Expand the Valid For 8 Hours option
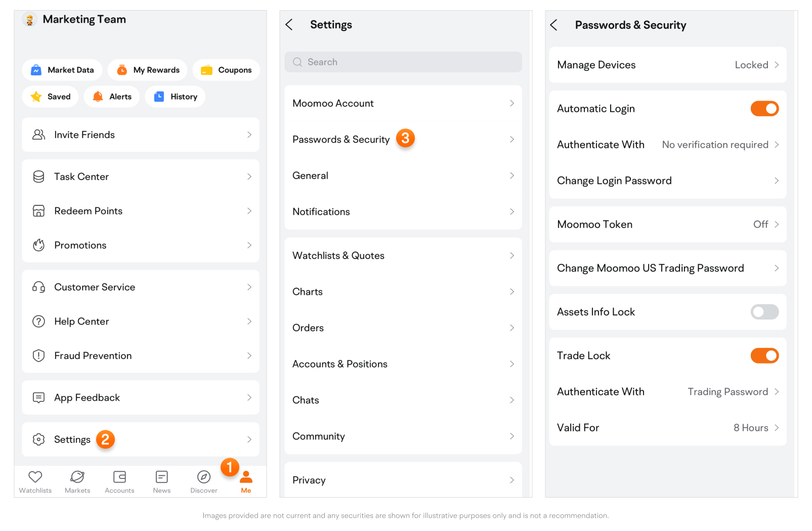This screenshot has height=531, width=812. click(668, 428)
